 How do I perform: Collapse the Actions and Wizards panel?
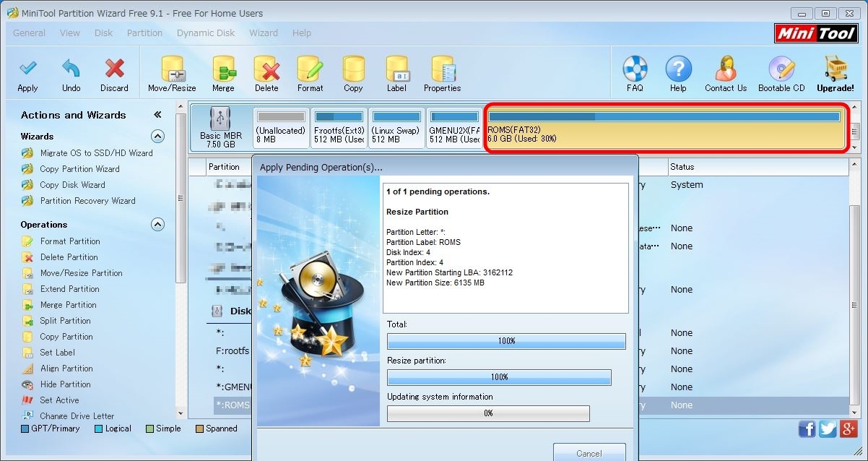point(157,115)
